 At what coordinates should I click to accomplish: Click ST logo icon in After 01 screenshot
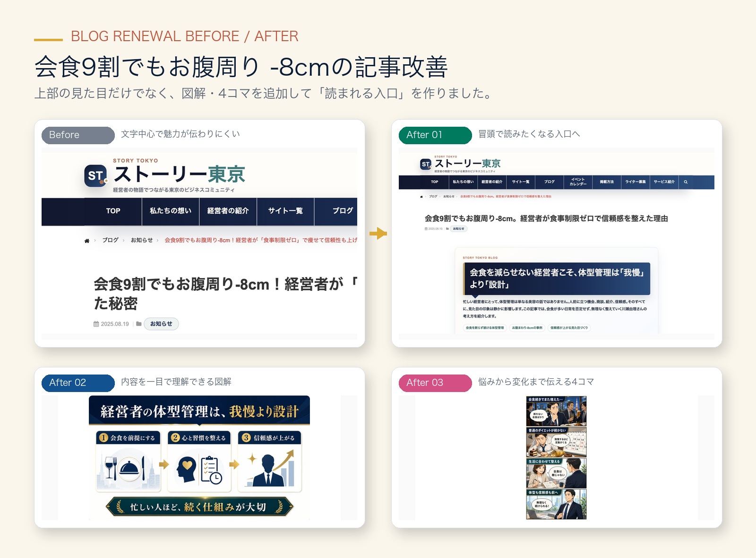point(426,164)
